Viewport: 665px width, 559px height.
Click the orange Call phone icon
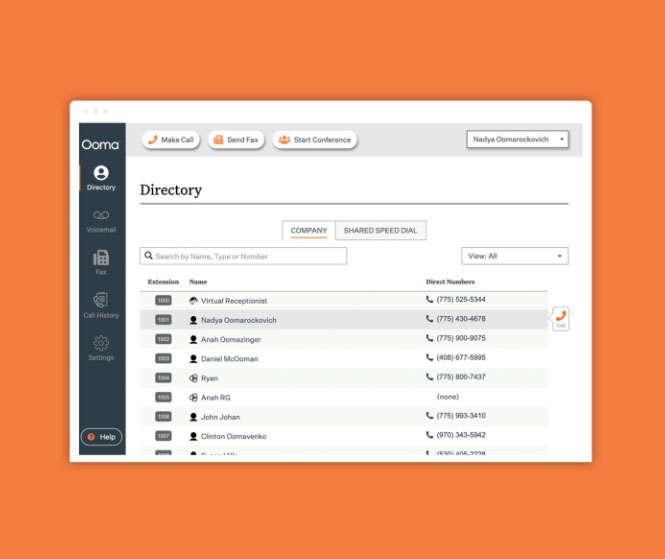click(x=560, y=318)
